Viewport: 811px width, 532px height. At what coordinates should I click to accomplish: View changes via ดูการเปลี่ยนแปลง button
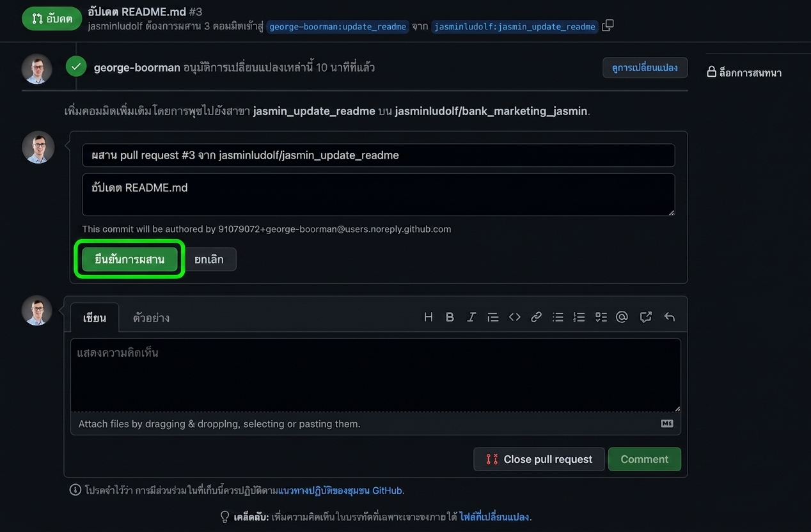click(645, 68)
